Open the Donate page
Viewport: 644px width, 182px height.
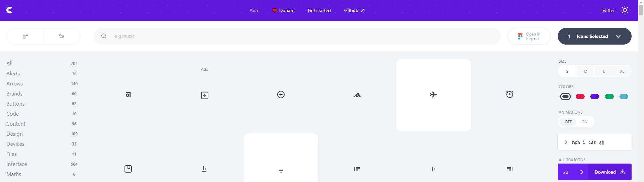283,10
